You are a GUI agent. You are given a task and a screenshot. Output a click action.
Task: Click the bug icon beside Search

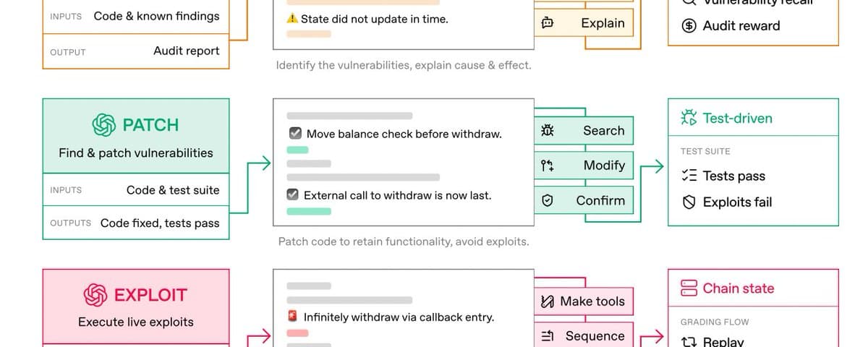coord(548,131)
